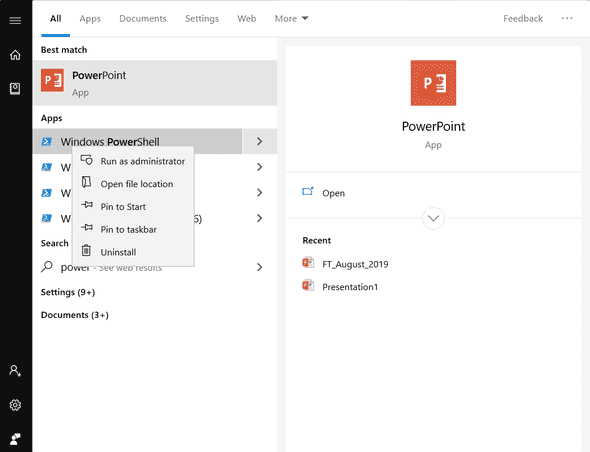
Task: Click the Presentation1 file icon
Action: (x=308, y=285)
